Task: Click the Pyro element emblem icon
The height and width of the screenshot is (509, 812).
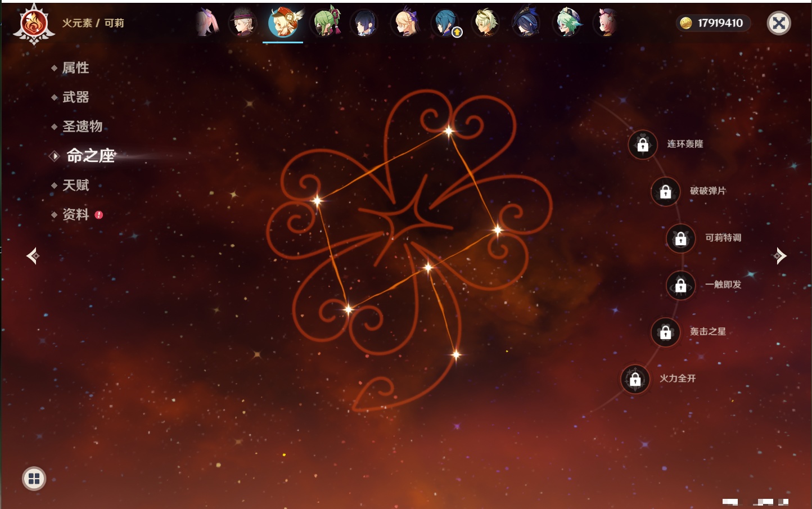Action: [34, 24]
